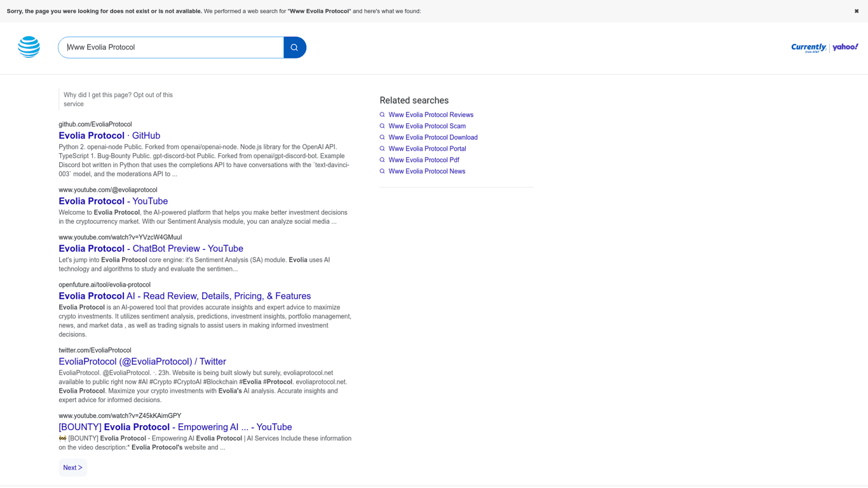Open the Read Review, Details, Pricing result
Image resolution: width=868 pixels, height=488 pixels.
coord(184,296)
